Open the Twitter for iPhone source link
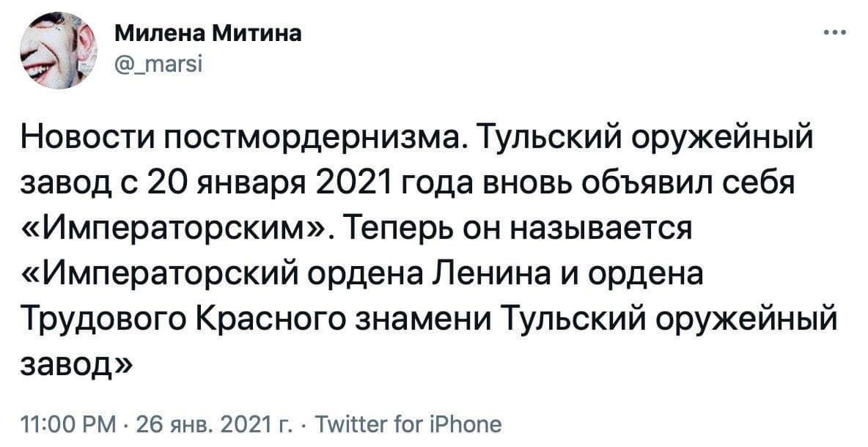This screenshot has width=868, height=447. click(x=406, y=425)
